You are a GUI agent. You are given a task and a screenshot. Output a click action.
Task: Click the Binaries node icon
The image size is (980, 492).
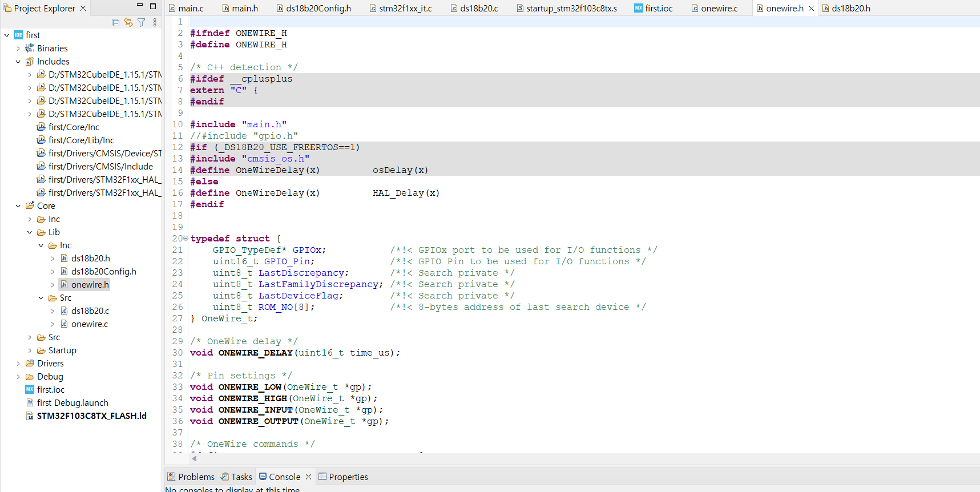pyautogui.click(x=30, y=49)
